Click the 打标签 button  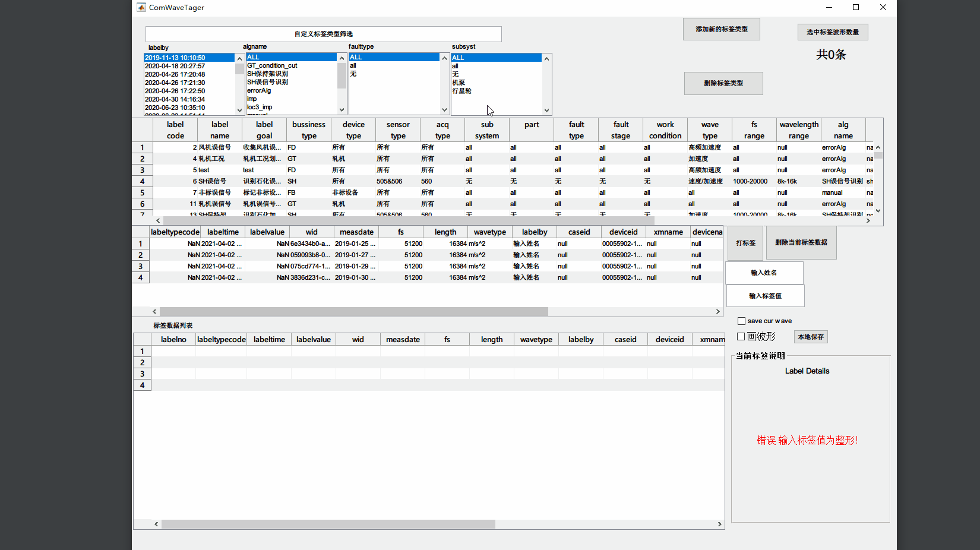point(745,242)
